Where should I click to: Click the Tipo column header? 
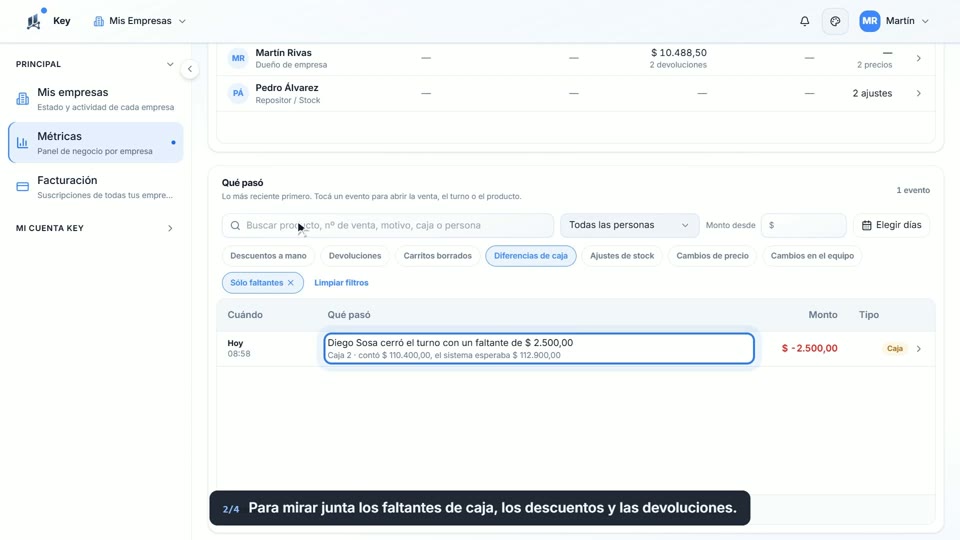click(869, 315)
